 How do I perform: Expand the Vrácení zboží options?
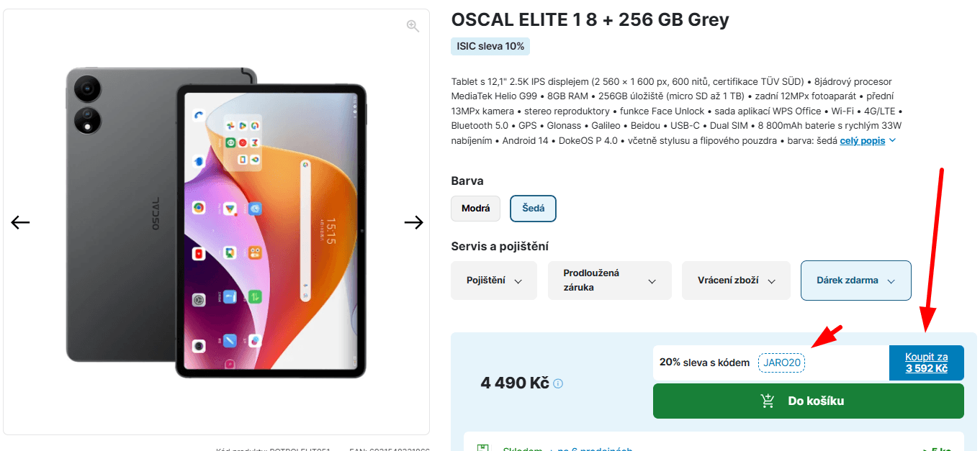coord(736,281)
